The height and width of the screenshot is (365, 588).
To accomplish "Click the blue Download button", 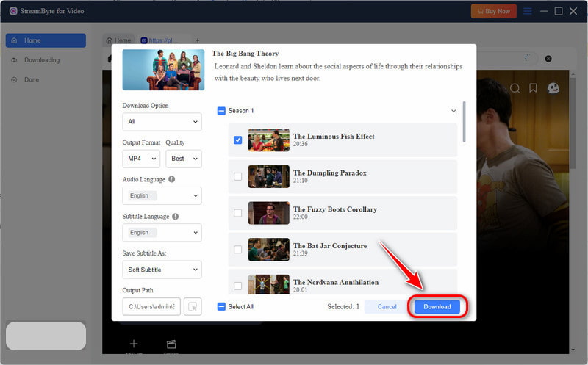I will click(x=437, y=306).
